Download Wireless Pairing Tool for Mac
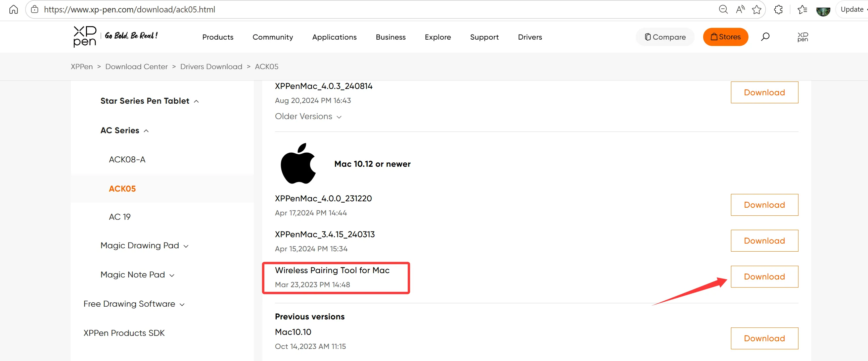The height and width of the screenshot is (361, 868). pyautogui.click(x=764, y=276)
